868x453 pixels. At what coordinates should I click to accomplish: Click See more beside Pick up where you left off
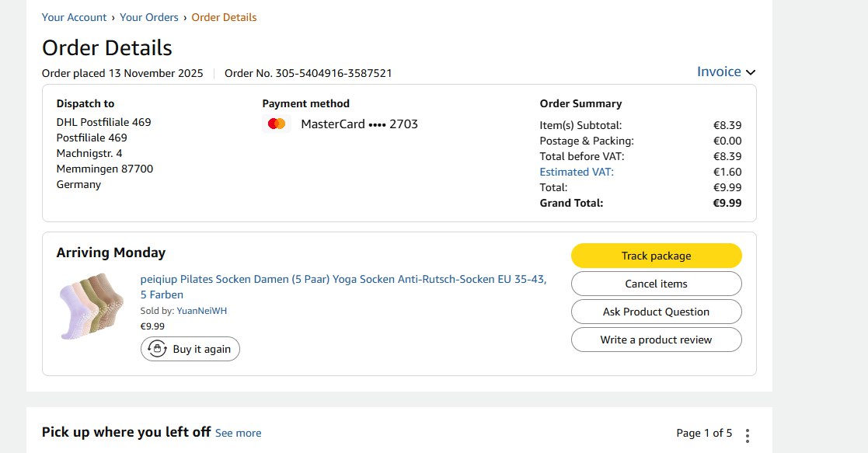pyautogui.click(x=238, y=433)
